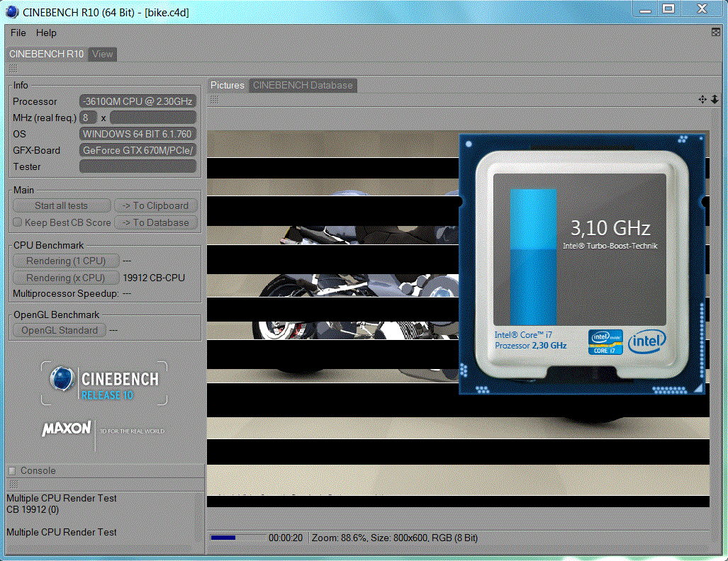Click the Start all tests button
The width and height of the screenshot is (728, 561).
62,205
